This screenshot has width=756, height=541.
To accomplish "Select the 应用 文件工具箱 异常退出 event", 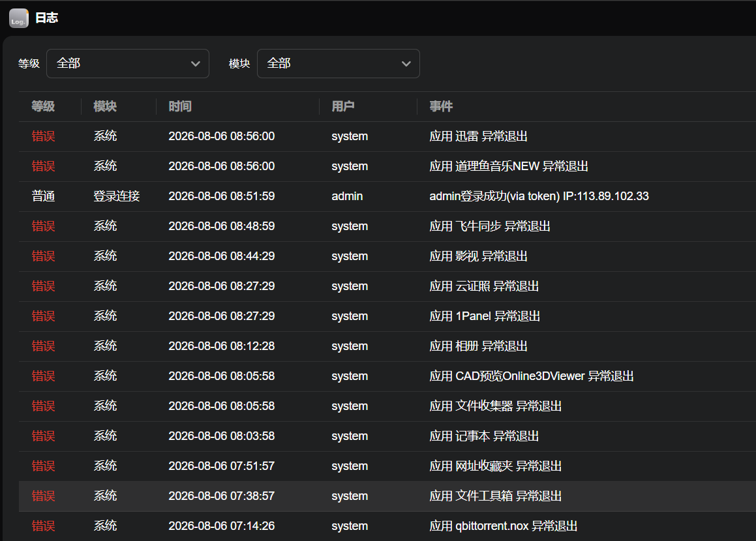I will (496, 496).
